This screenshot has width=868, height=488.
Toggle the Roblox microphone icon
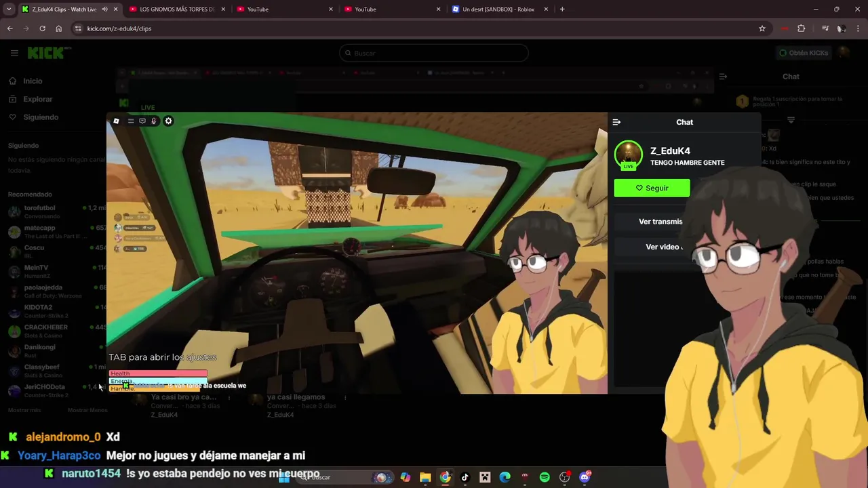tap(154, 121)
